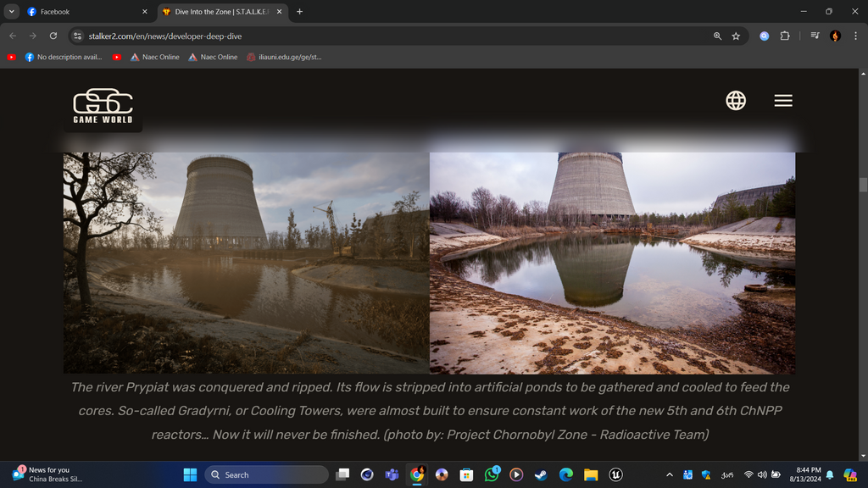The image size is (868, 488).
Task: Open the first Naec Online bookmark
Action: (154, 57)
